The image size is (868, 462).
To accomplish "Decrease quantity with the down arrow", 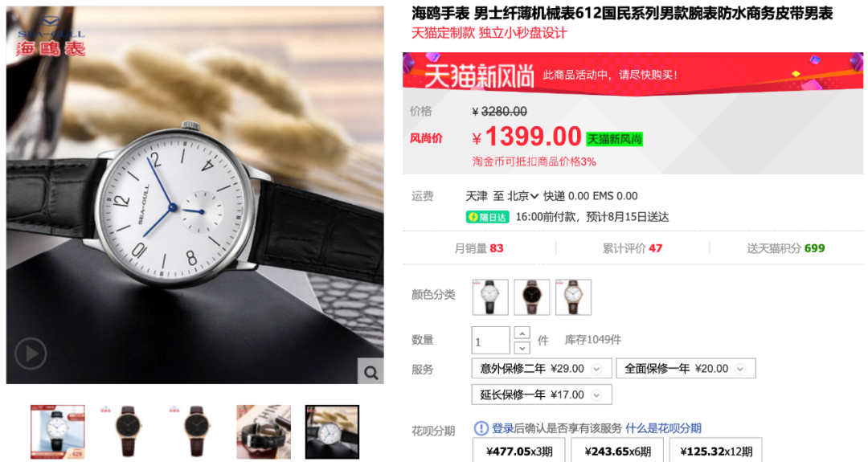I will 522,348.
